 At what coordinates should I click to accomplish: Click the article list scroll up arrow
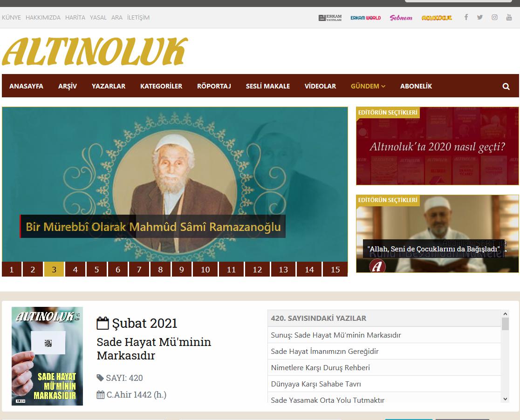coord(505,313)
